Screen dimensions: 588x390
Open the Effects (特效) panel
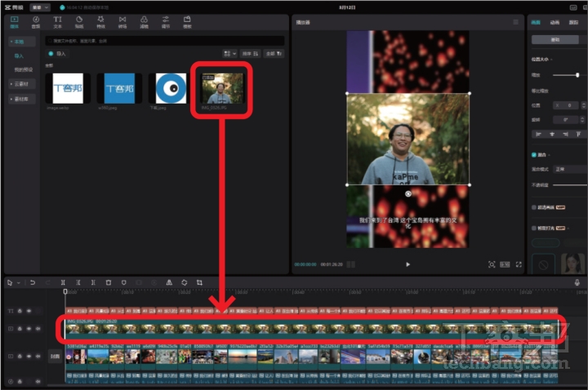point(101,22)
